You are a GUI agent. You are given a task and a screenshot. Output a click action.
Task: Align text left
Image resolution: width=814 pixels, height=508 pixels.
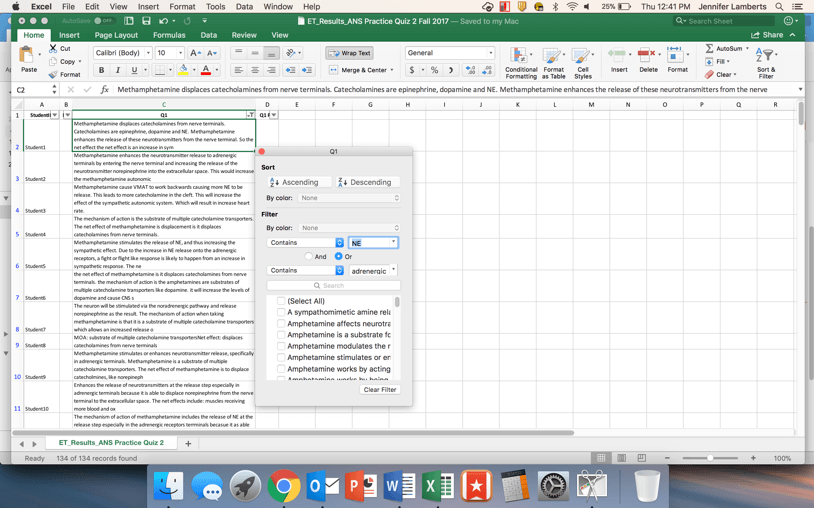click(238, 70)
